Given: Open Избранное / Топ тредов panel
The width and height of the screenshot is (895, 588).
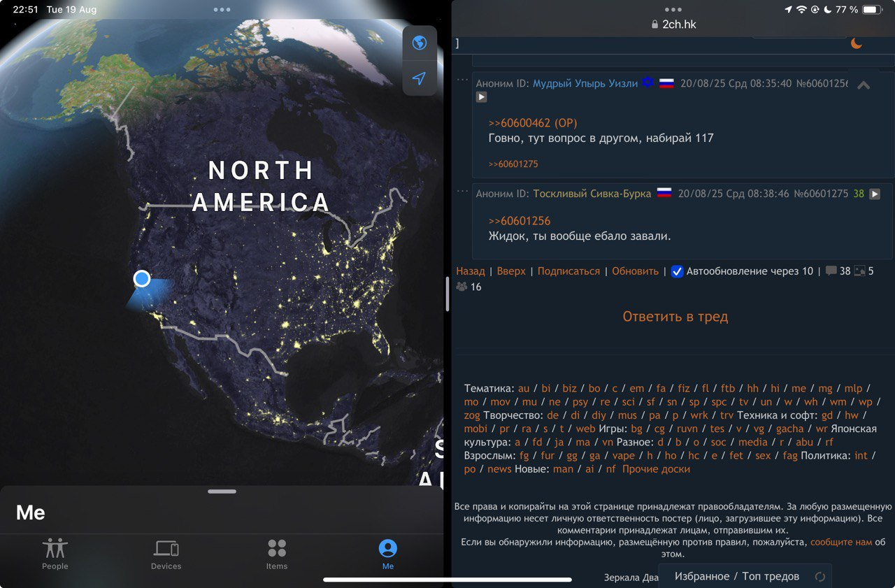Looking at the screenshot, I should point(737,577).
